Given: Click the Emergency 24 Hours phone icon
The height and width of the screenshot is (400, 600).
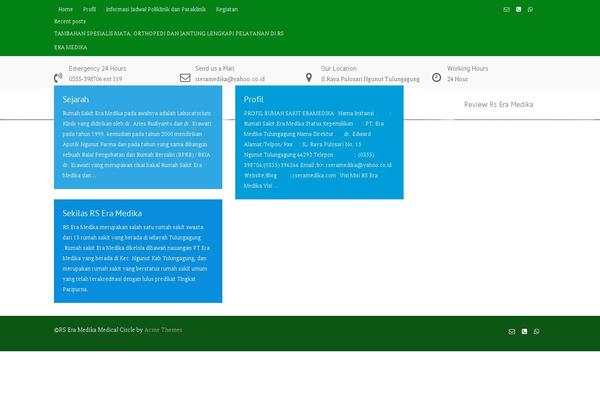Looking at the screenshot, I should (x=58, y=78).
